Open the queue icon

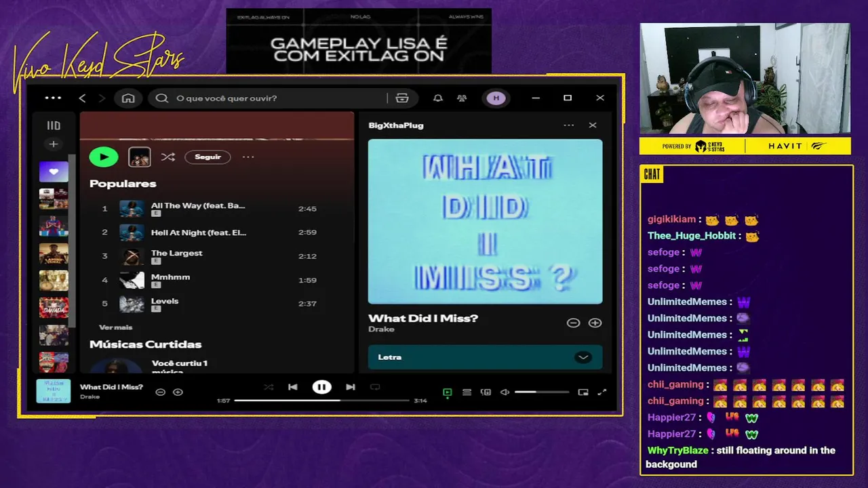(x=467, y=392)
